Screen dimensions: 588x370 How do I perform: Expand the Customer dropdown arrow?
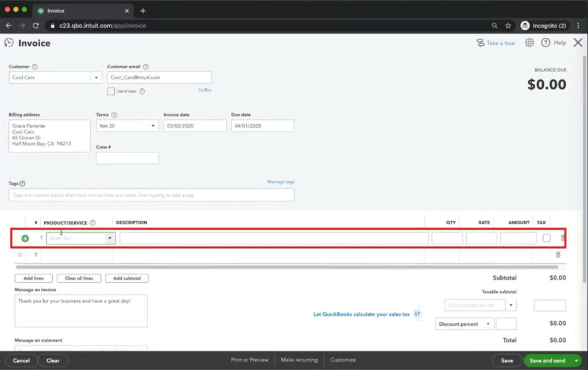[x=95, y=77]
